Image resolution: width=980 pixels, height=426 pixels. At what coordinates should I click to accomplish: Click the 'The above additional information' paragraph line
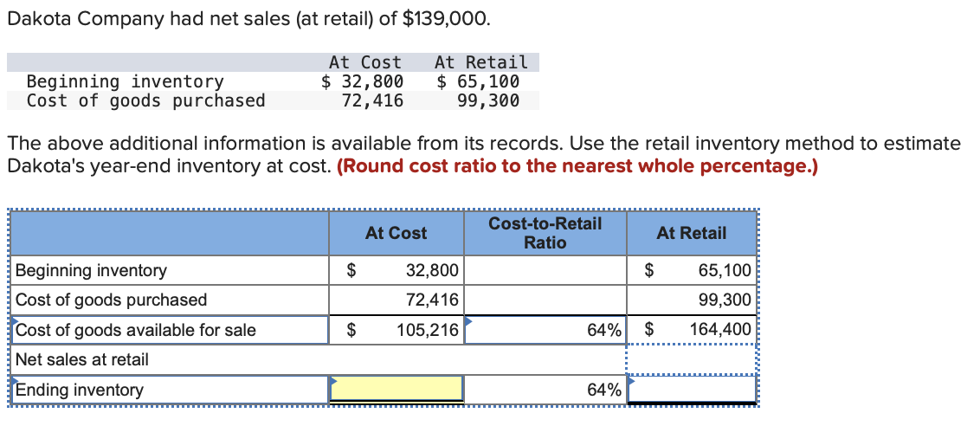484,144
